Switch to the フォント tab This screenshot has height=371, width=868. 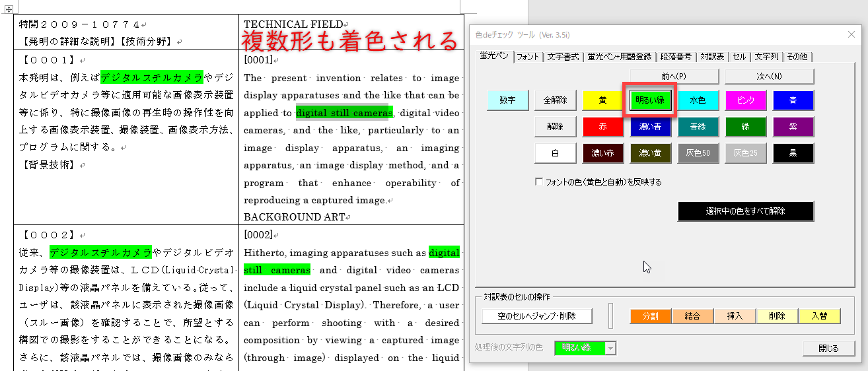point(527,57)
